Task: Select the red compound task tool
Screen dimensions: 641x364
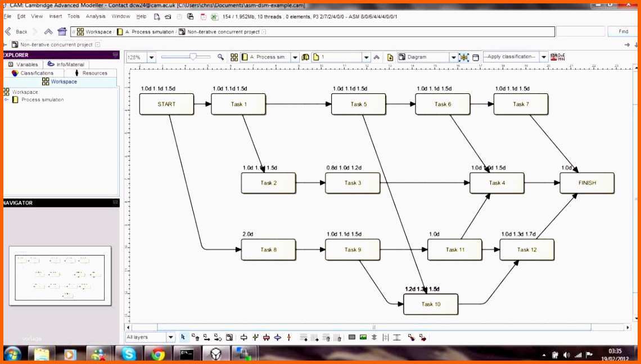Action: coord(266,337)
